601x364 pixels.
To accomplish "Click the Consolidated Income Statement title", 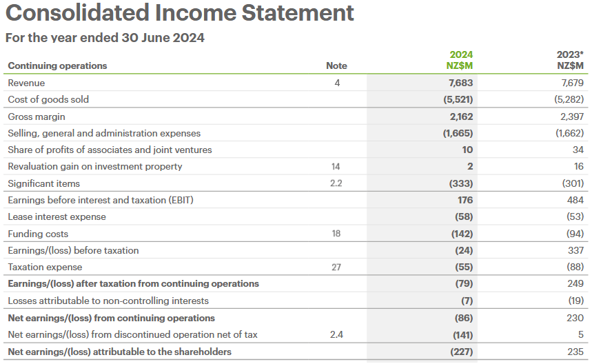I will tap(179, 13).
